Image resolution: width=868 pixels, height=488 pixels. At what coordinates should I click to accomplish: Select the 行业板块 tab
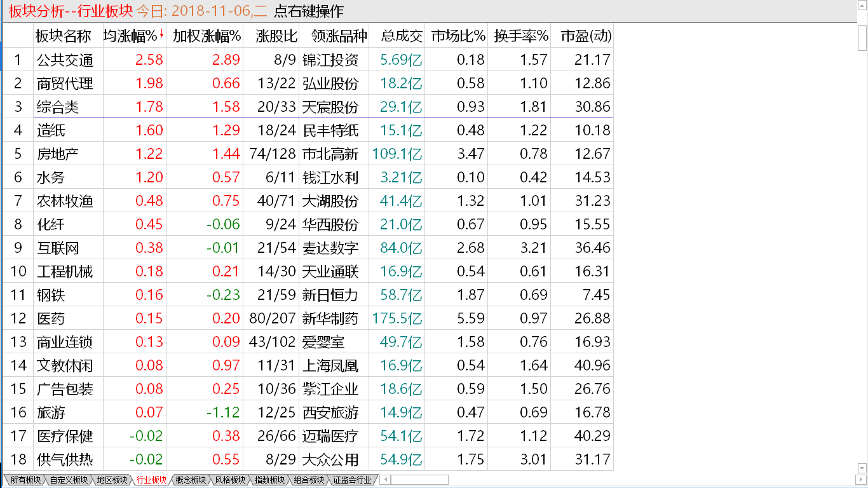point(152,480)
